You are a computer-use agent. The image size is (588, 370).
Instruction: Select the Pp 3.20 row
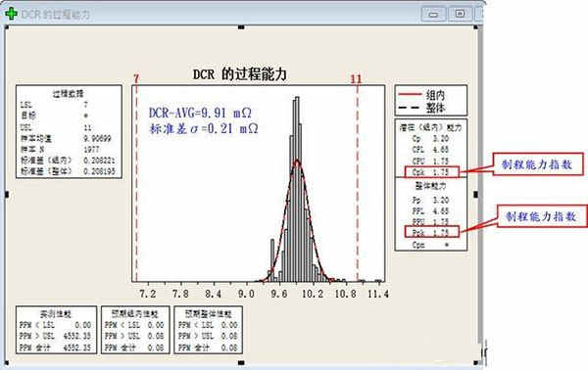tap(430, 200)
